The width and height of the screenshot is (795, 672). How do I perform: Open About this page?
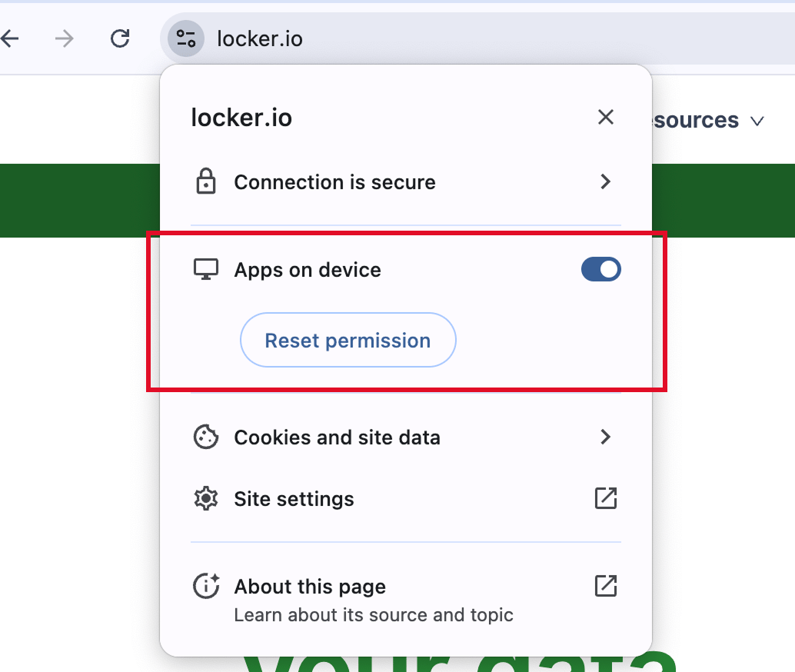[406, 600]
